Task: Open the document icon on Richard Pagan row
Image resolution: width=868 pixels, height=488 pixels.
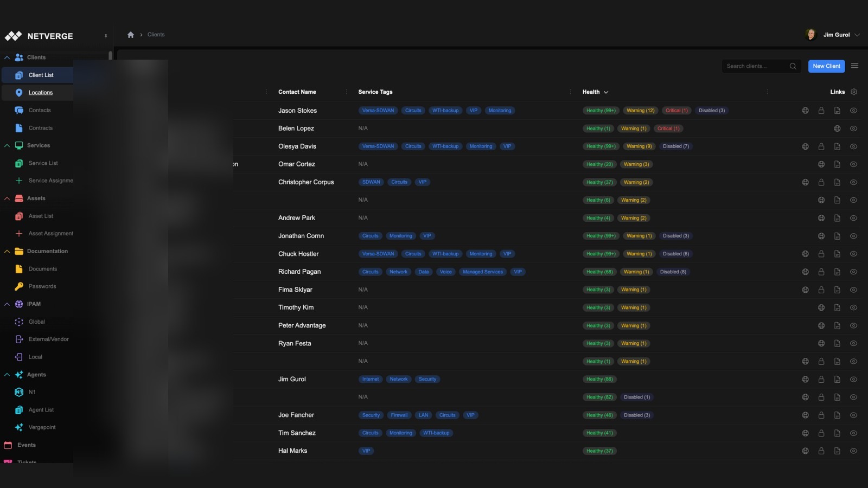Action: pyautogui.click(x=837, y=272)
